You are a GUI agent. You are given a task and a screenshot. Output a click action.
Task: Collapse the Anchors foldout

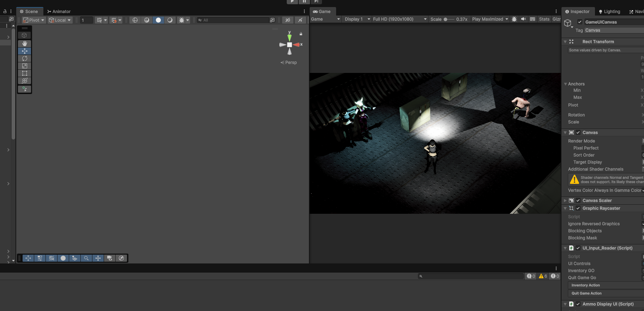click(x=565, y=84)
